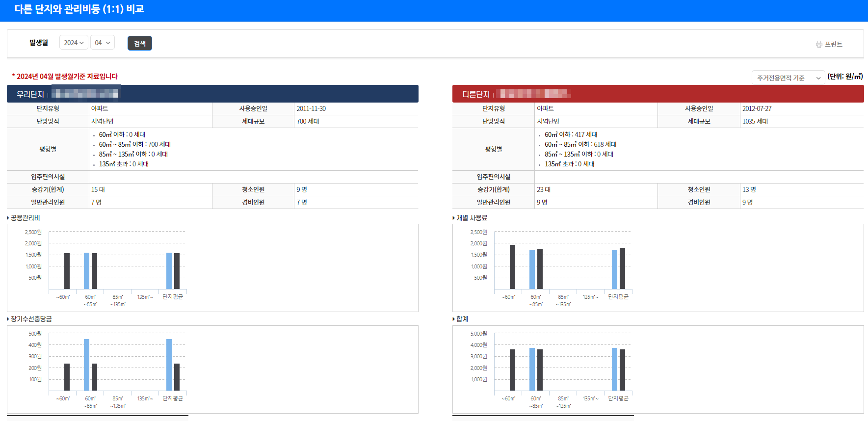This screenshot has height=421, width=868.
Task: Click the blue 단지평균 bar in 공용관리비 chart
Action: (169, 271)
